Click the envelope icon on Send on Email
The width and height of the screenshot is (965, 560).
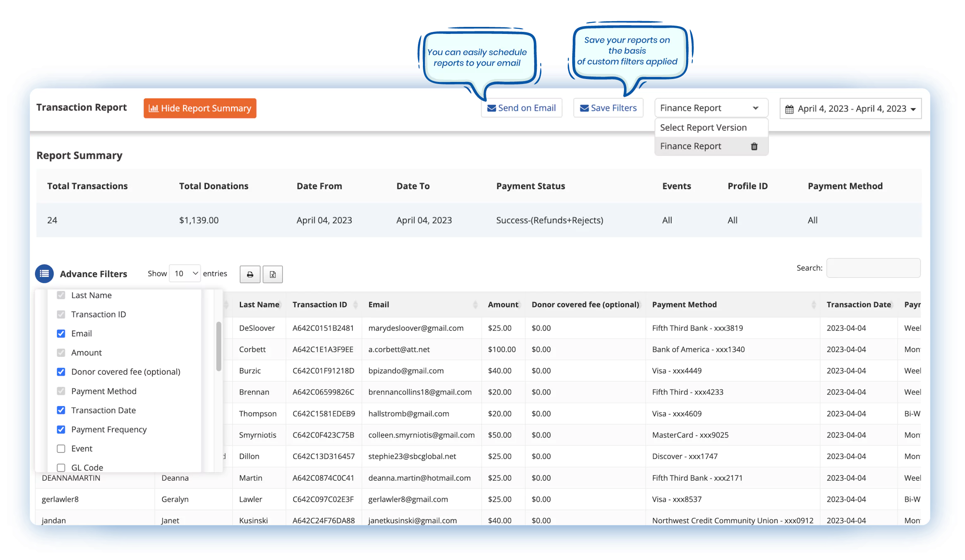[x=491, y=108]
